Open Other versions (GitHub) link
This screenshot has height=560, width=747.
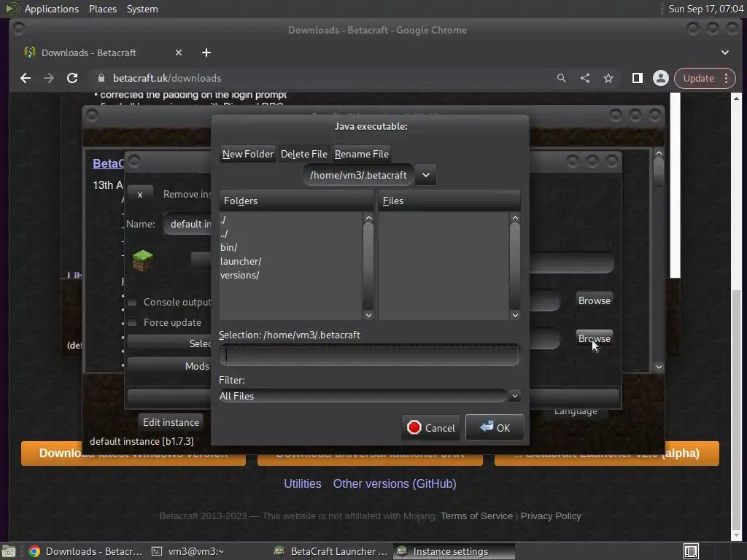coord(395,484)
